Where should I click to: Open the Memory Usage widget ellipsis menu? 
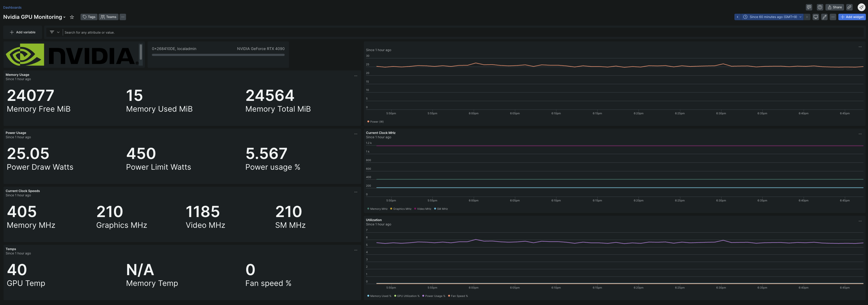click(x=355, y=76)
